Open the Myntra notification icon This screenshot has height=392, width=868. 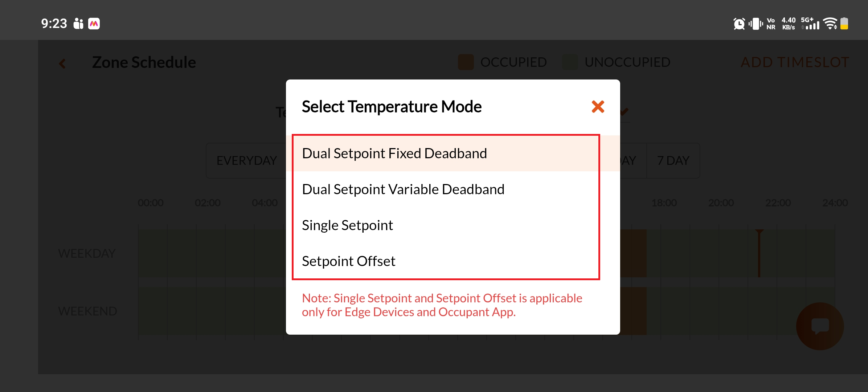coord(94,24)
